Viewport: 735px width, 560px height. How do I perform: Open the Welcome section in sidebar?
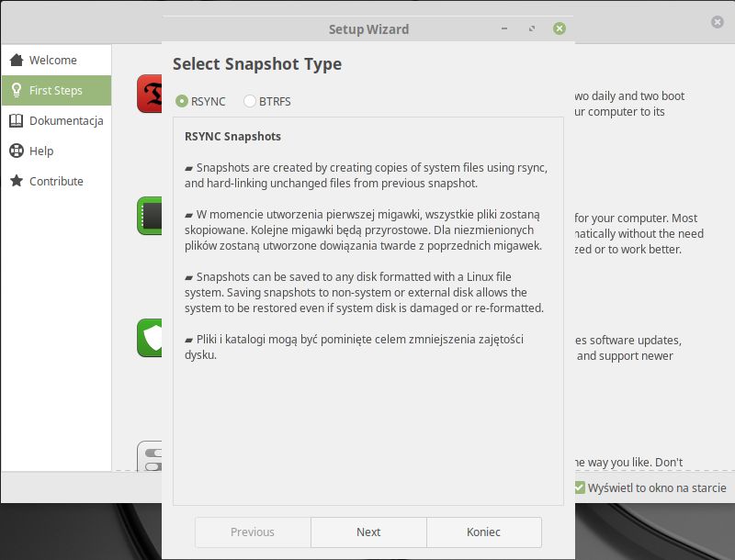click(56, 60)
